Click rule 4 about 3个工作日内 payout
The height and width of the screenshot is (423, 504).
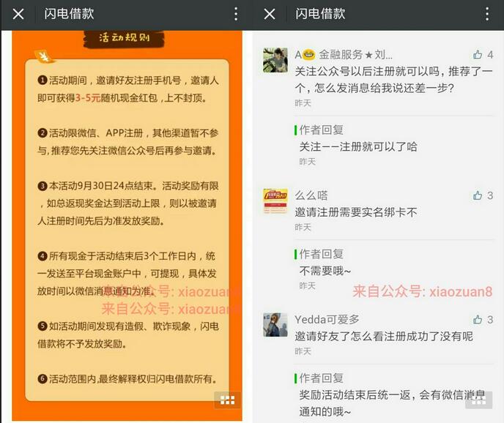[x=127, y=274]
